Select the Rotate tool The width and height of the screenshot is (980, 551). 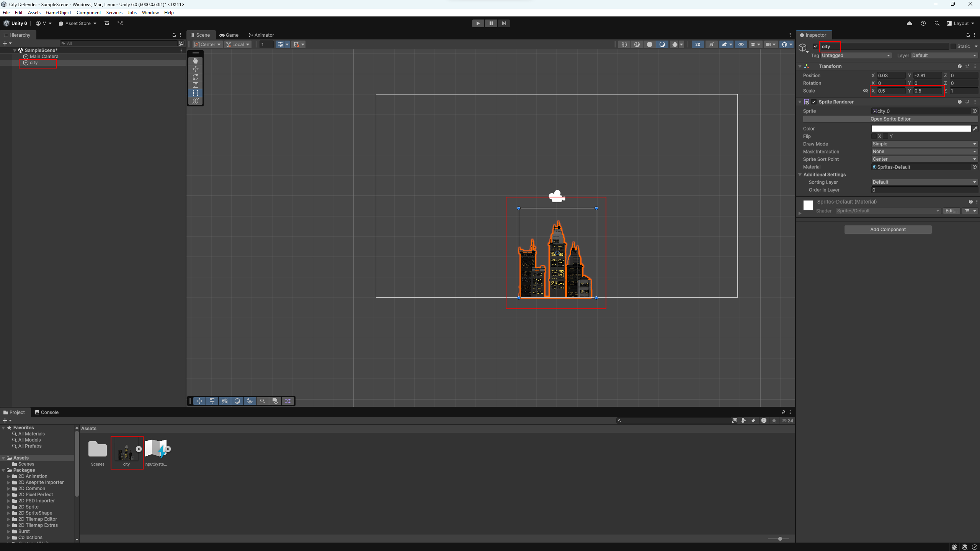pos(196,77)
